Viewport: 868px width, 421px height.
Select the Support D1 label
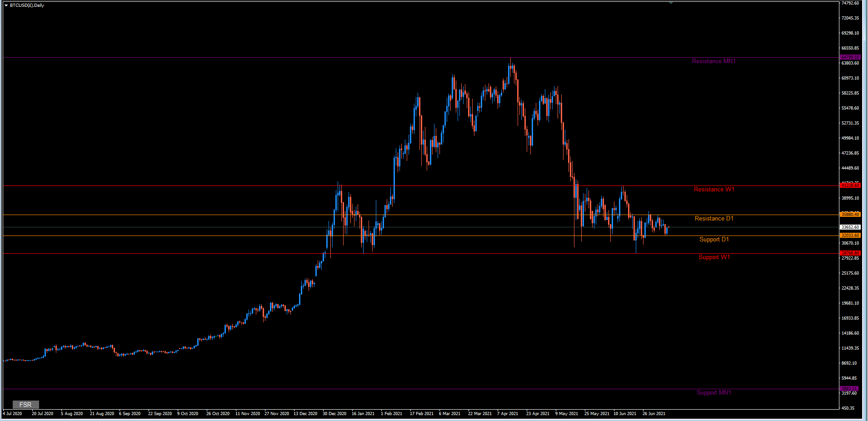tap(714, 240)
